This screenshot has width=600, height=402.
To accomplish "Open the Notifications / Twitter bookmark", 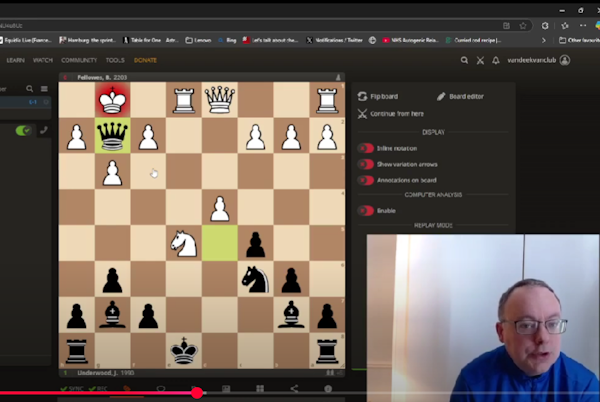I will click(334, 40).
